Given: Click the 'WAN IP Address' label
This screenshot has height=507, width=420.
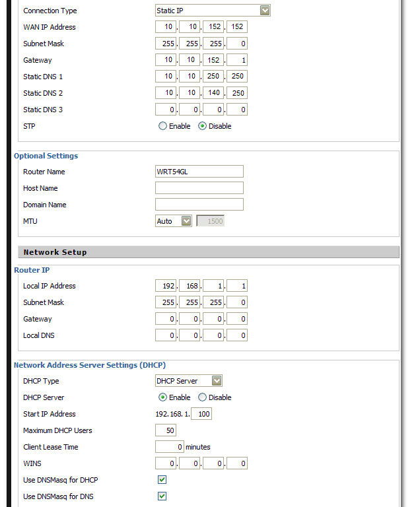Looking at the screenshot, I should pos(49,27).
